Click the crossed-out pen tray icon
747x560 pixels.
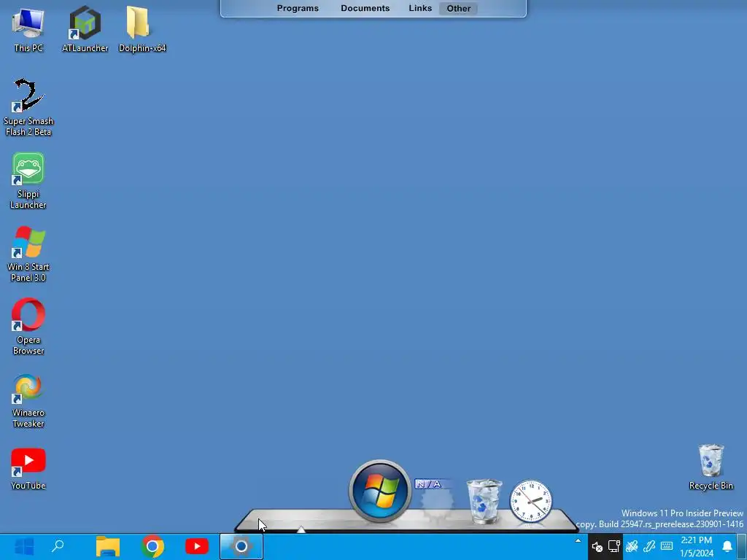point(632,546)
